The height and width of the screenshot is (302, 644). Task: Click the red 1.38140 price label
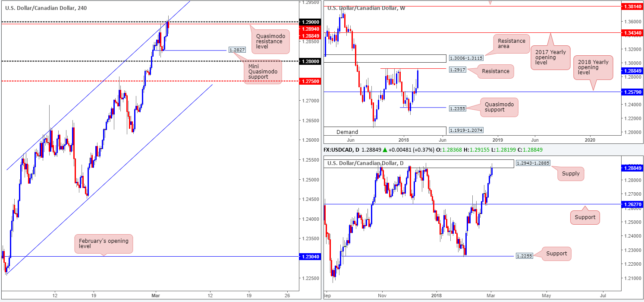pos(632,7)
